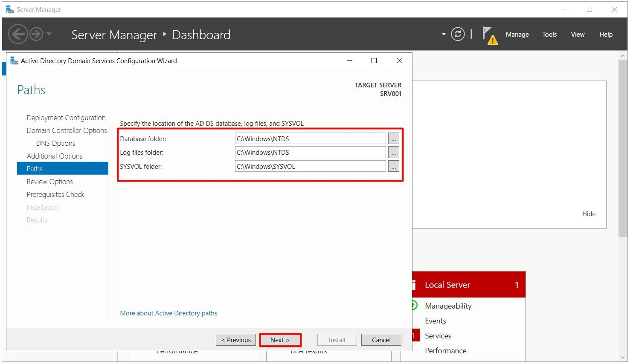630x364 pixels.
Task: Edit the SYSVOL folder path field
Action: coord(310,166)
